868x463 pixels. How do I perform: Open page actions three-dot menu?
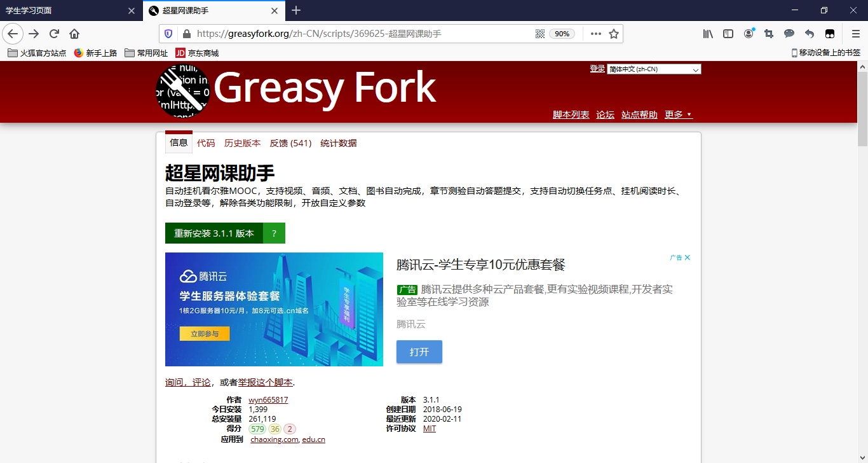pos(595,34)
